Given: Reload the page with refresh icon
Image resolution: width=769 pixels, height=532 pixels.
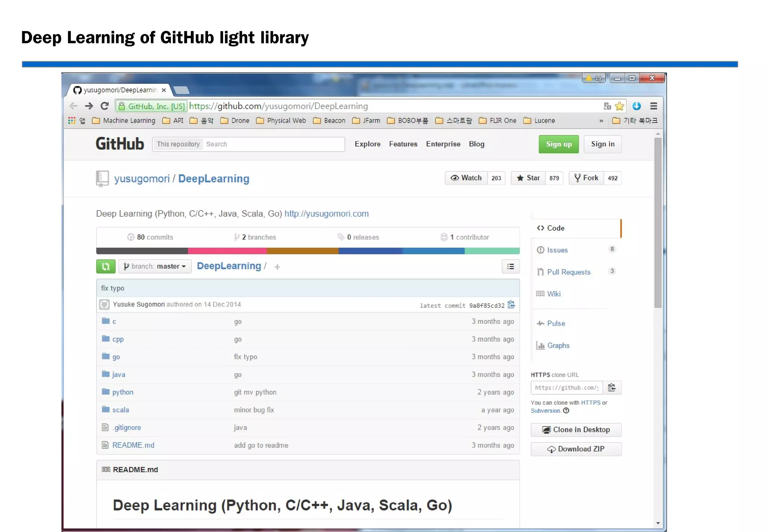Looking at the screenshot, I should coord(104,106).
